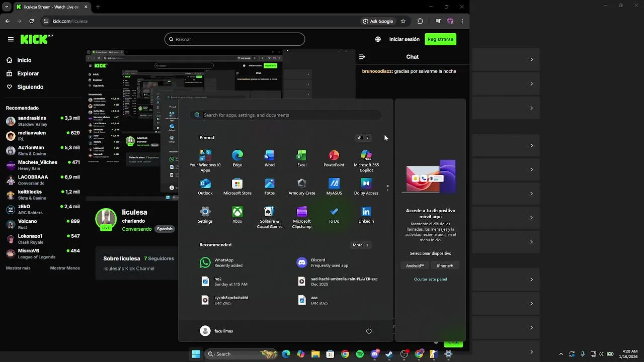This screenshot has width=644, height=362.
Task: Expand More recommended items
Action: point(360,245)
